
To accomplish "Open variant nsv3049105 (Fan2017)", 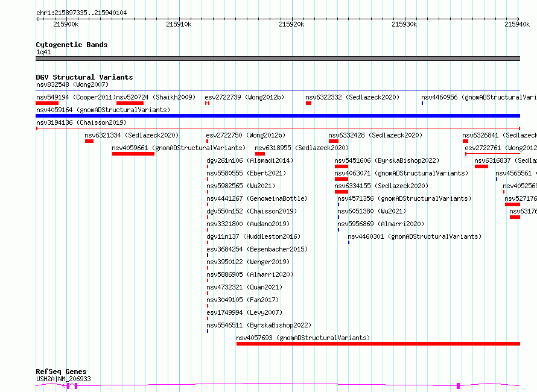I will tap(243, 300).
